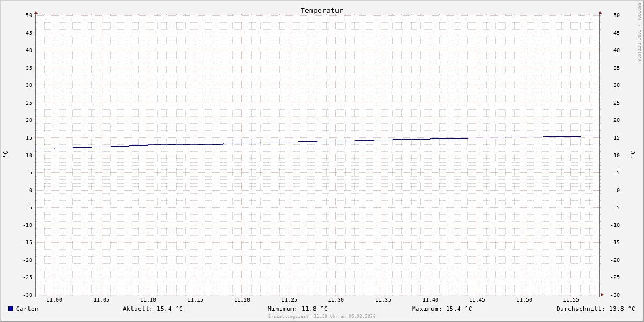The image size is (644, 322).
Task: Click the Temperatur chart title
Action: coord(322,10)
